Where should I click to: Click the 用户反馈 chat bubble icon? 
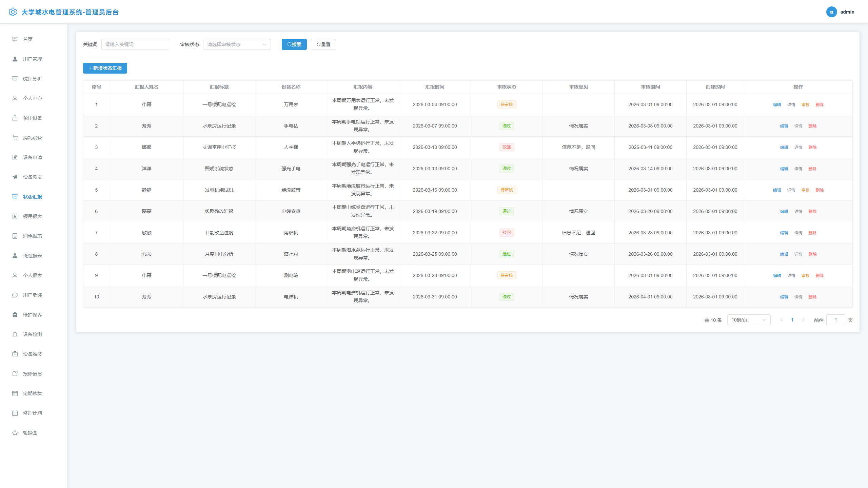tap(15, 295)
